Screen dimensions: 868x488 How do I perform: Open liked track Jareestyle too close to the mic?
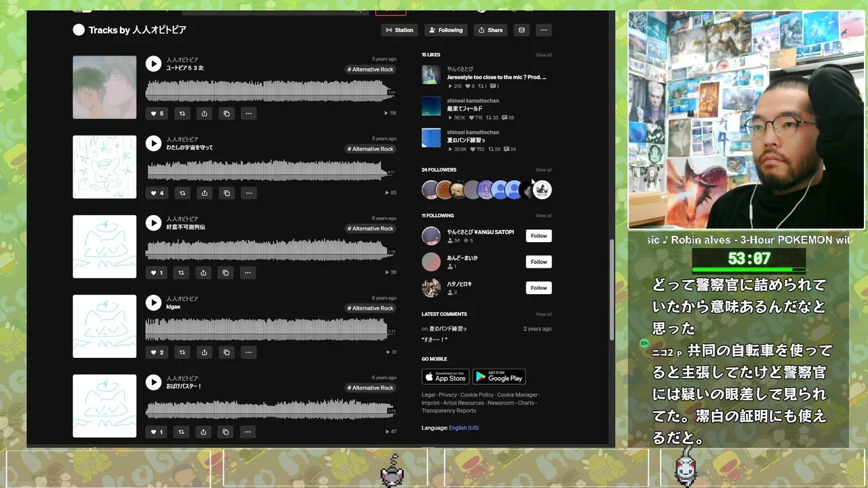pyautogui.click(x=496, y=77)
